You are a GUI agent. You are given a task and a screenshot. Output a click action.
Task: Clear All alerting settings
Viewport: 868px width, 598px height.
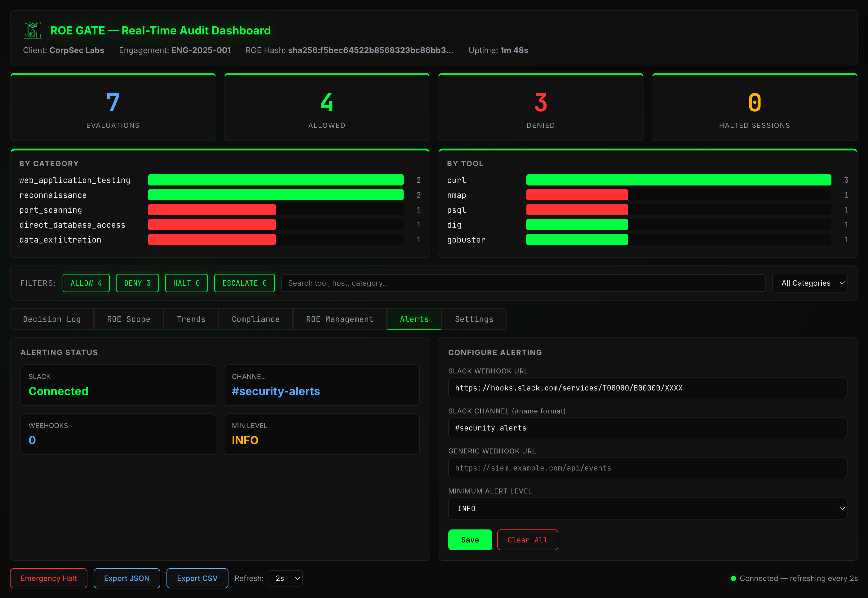click(527, 540)
